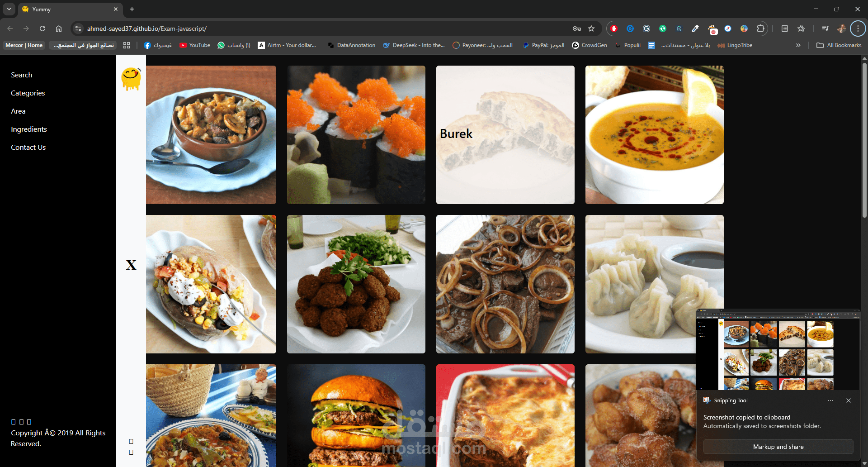The width and height of the screenshot is (868, 467).
Task: Open the Chrome three-dot menu
Action: [858, 29]
